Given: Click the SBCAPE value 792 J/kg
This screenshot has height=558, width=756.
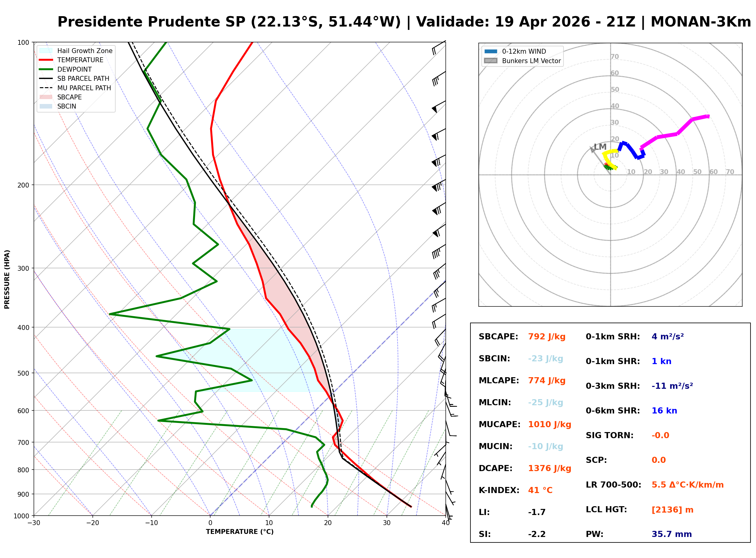Looking at the screenshot, I should [x=547, y=337].
